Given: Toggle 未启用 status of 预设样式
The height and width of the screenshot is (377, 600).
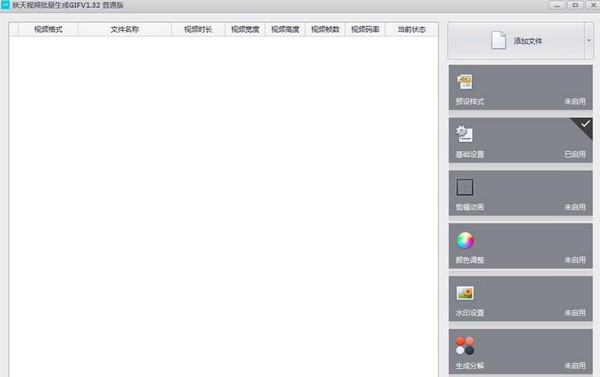Looking at the screenshot, I should click(x=575, y=101).
